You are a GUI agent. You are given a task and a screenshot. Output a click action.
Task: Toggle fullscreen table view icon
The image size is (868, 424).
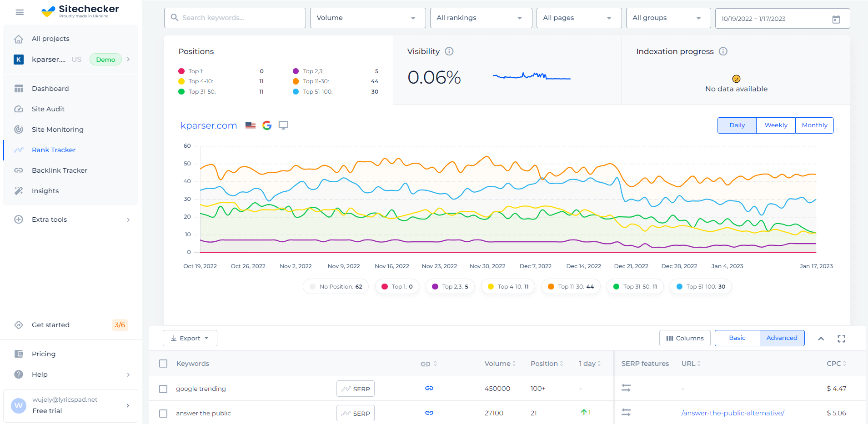coord(842,339)
